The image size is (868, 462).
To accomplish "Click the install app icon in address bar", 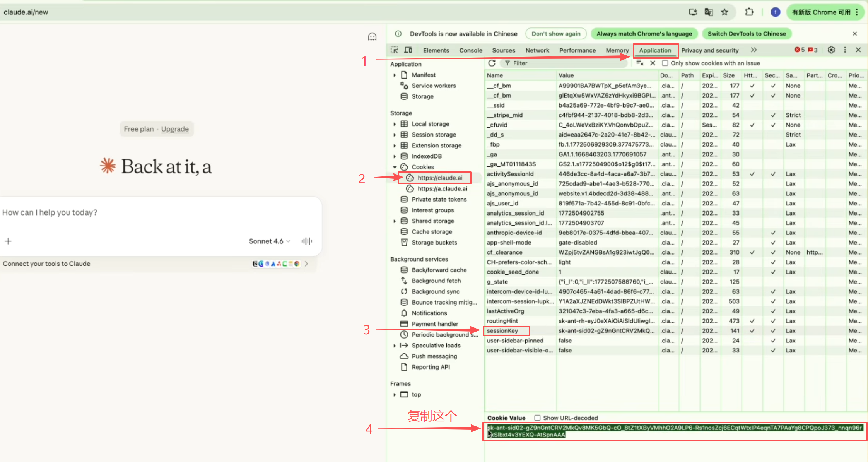I will 693,12.
